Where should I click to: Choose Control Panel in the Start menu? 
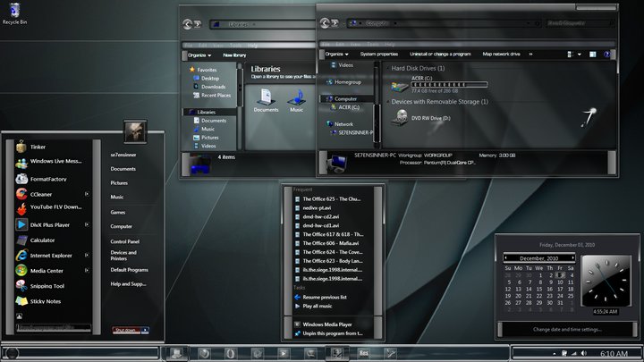pos(124,241)
